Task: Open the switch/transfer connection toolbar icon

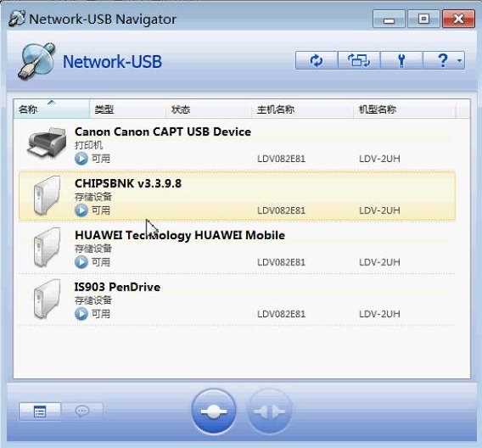Action: 359,60
